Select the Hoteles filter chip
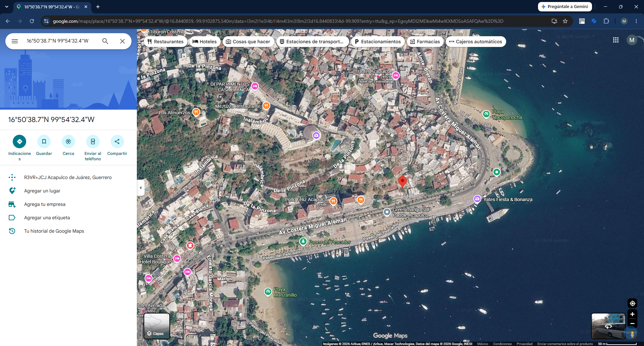644x346 pixels. point(205,42)
